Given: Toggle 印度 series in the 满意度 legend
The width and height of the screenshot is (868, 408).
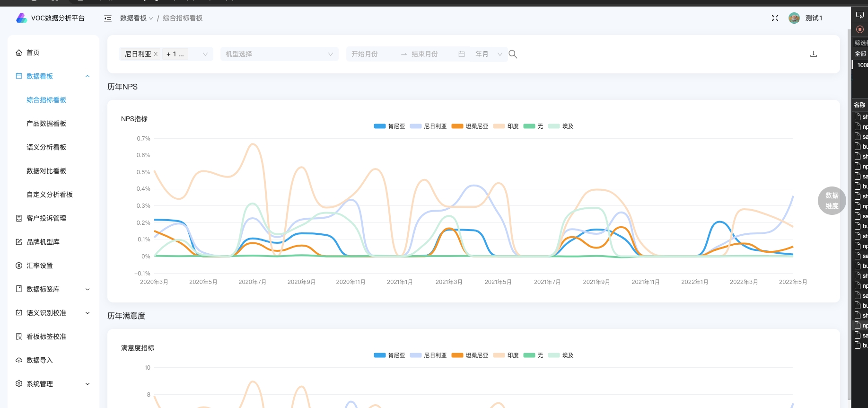Looking at the screenshot, I should tap(506, 355).
